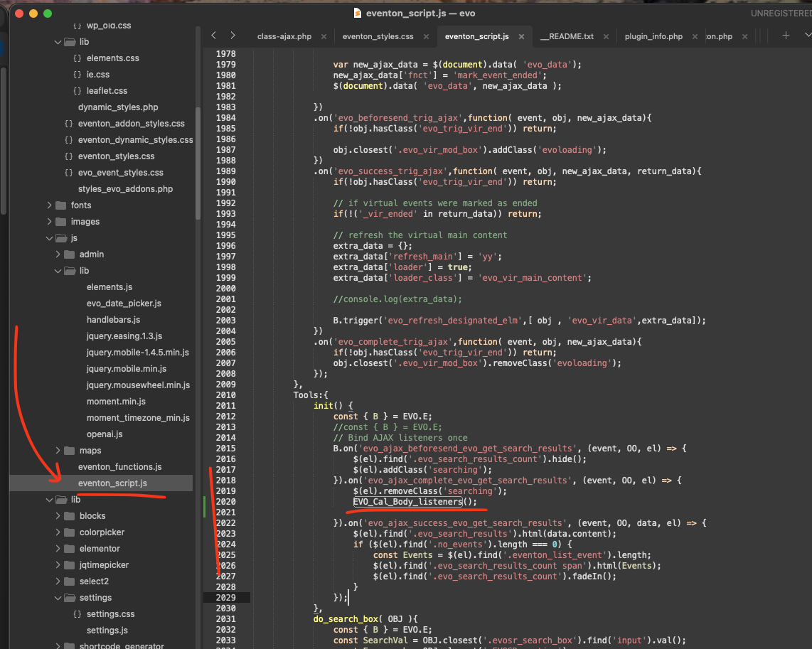Click the tab history back arrow
812x649 pixels.
pyautogui.click(x=213, y=36)
